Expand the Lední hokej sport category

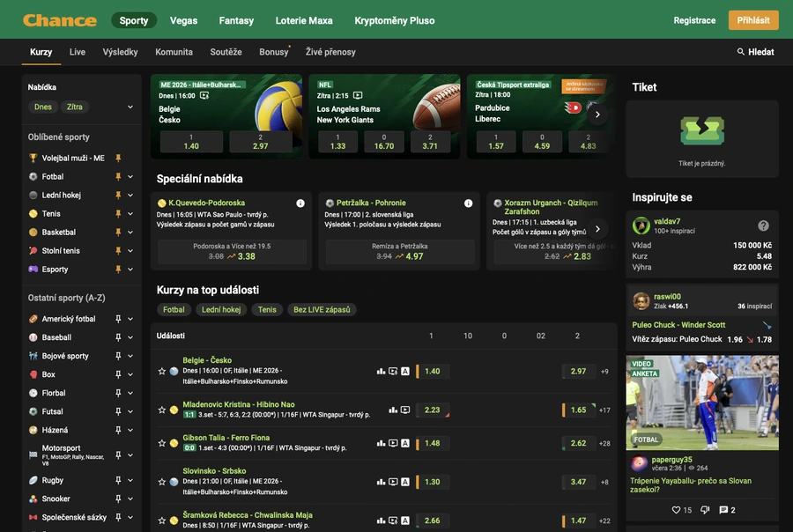click(130, 196)
